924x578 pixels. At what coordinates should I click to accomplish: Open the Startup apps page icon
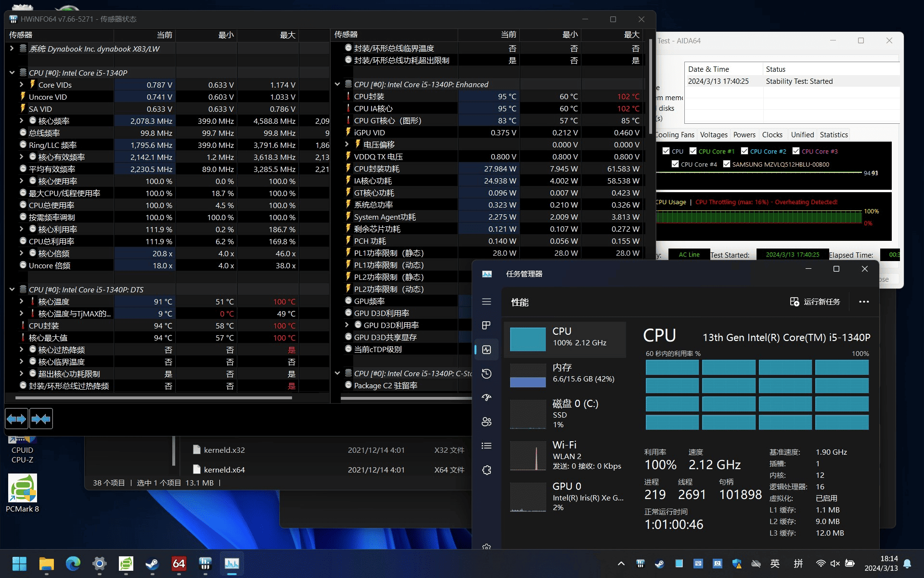(487, 397)
